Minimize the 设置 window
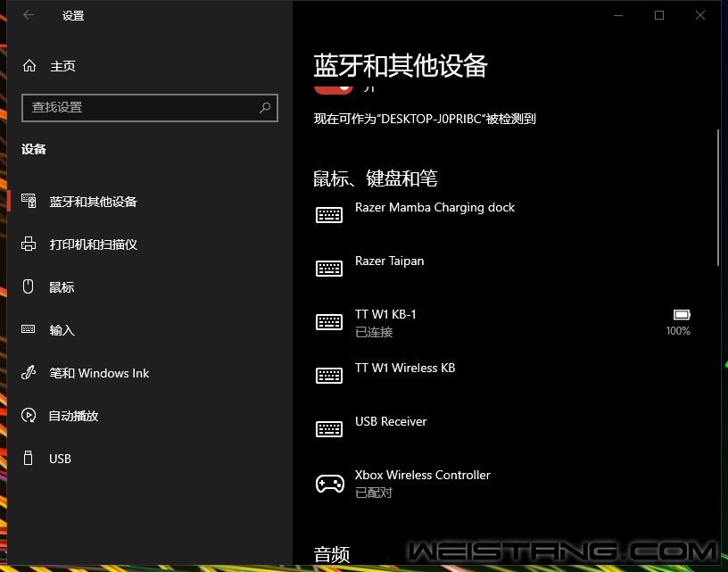 tap(618, 15)
